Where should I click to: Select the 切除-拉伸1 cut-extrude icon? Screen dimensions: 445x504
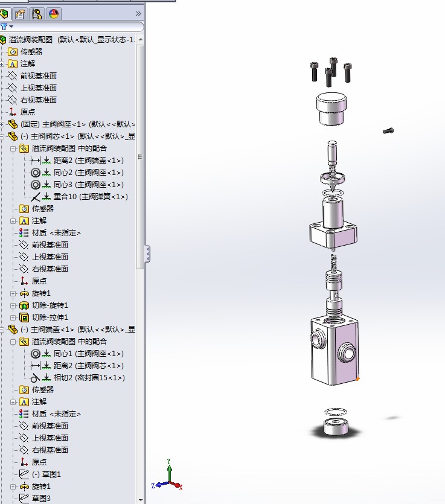(24, 317)
